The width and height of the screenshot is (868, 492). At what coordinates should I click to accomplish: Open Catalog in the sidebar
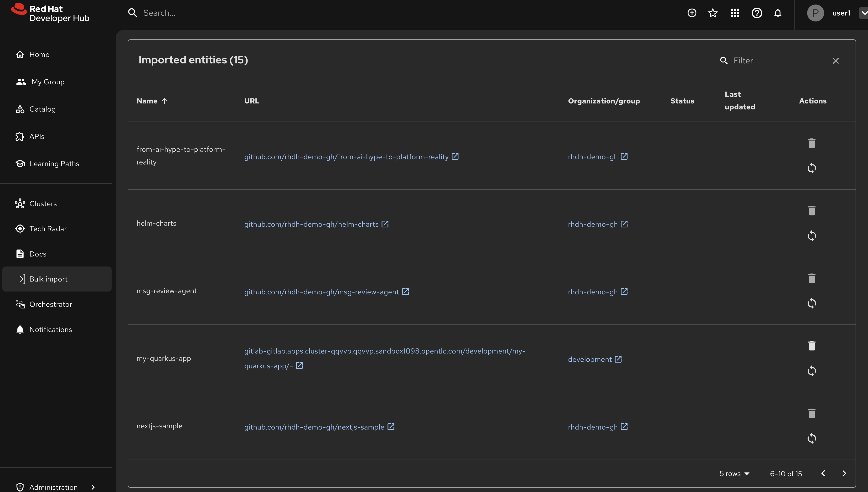(x=42, y=109)
